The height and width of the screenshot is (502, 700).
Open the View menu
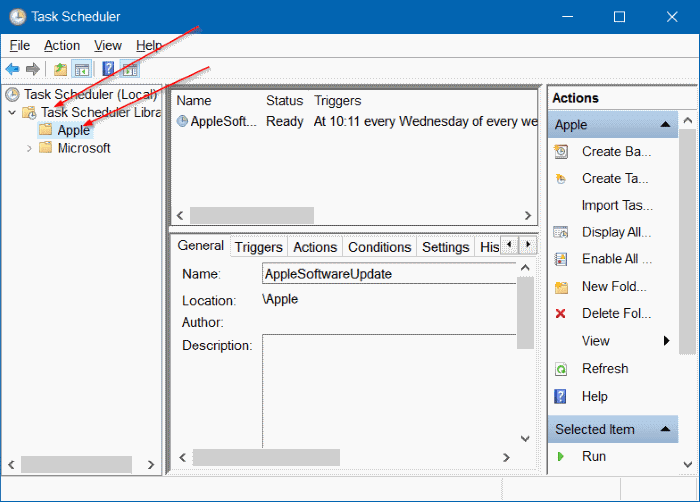coord(108,46)
